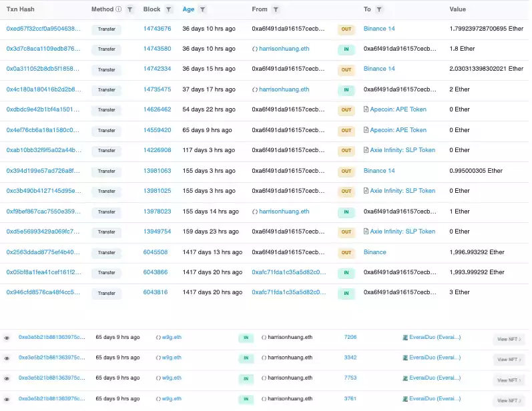Open the From column filter icon
The width and height of the screenshot is (532, 411).
pyautogui.click(x=276, y=9)
